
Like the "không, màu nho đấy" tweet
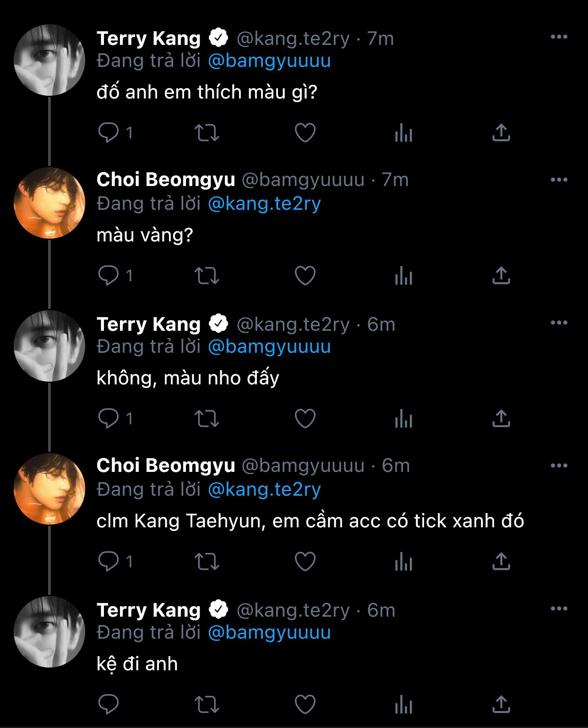(x=305, y=419)
